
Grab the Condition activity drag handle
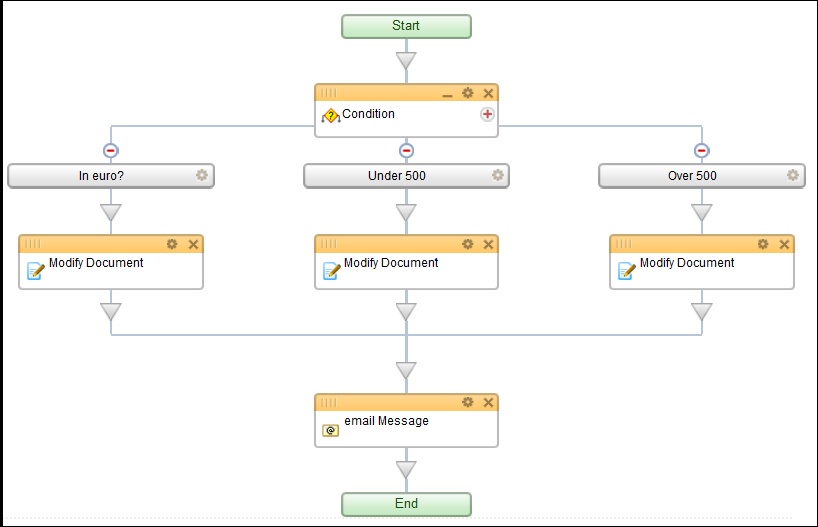[x=329, y=93]
